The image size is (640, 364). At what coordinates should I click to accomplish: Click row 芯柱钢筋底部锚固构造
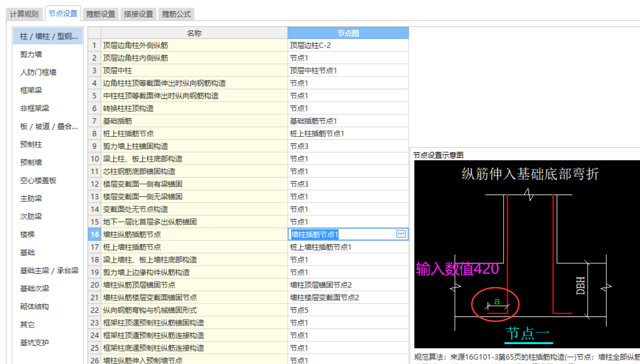194,171
